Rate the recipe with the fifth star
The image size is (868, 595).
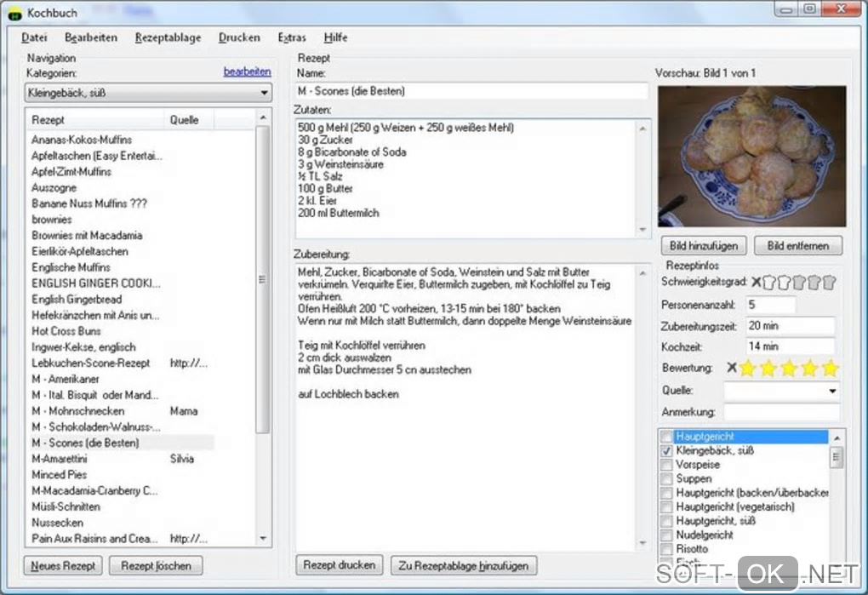point(830,368)
